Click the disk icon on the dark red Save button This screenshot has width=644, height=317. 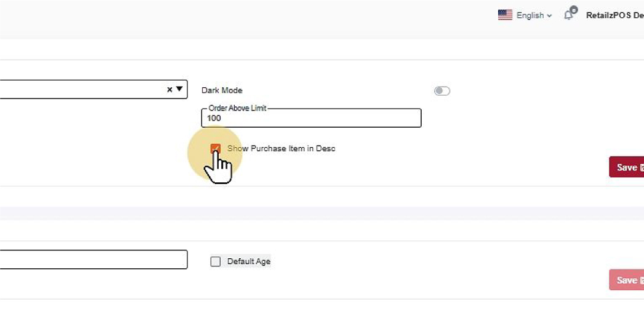(642, 168)
